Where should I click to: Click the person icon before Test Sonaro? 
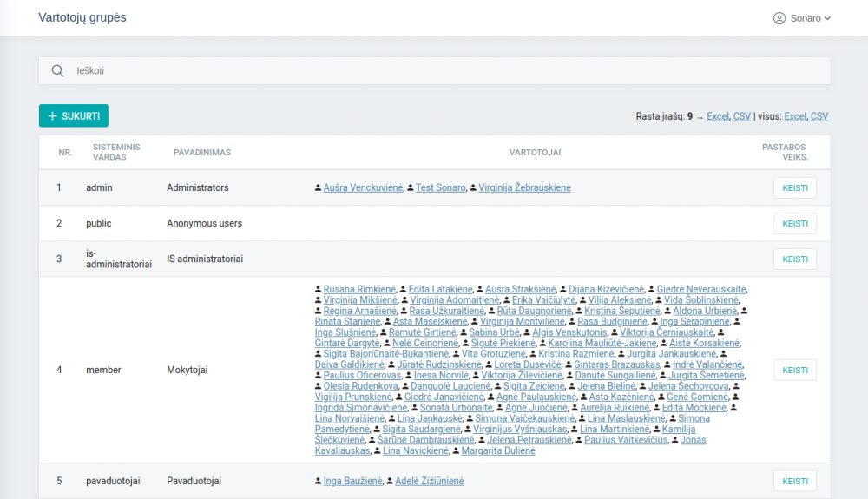pos(411,188)
